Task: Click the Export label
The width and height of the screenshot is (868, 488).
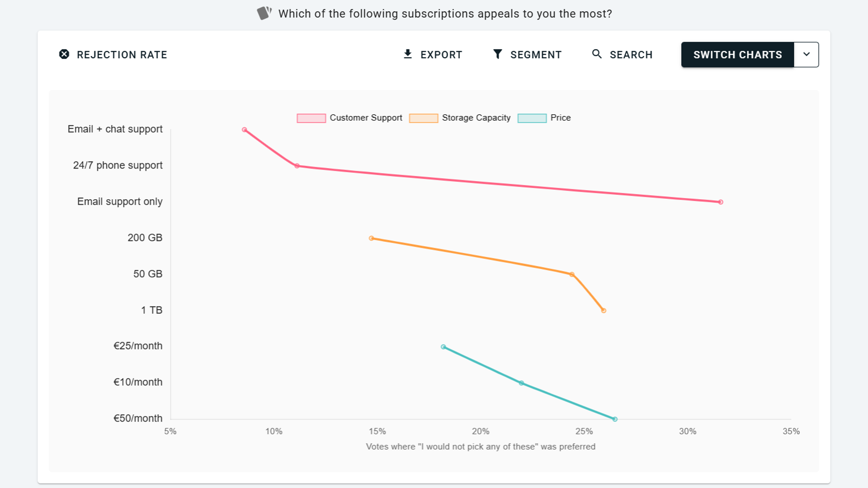Action: [441, 55]
